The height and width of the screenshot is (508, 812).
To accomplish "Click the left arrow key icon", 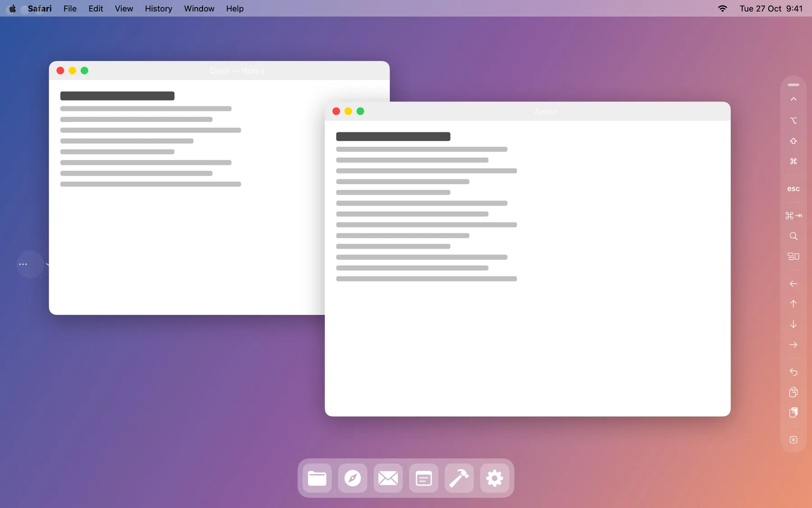I will (794, 284).
